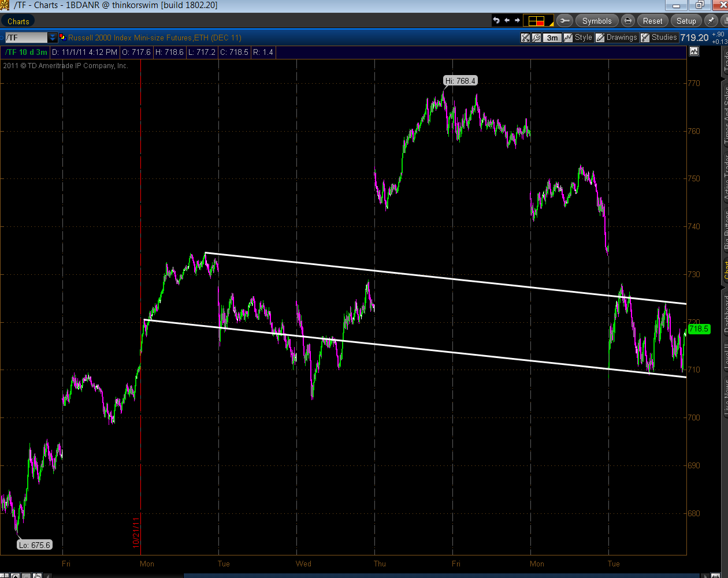Click the thinkorswim app icon in title bar
The image size is (728, 578).
pyautogui.click(x=5, y=5)
